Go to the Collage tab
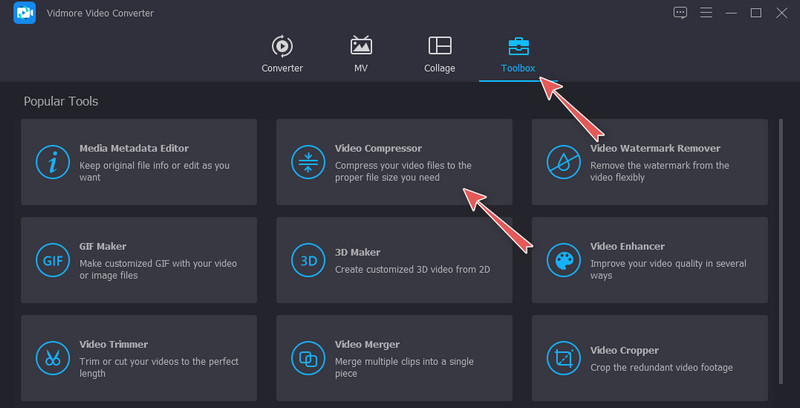This screenshot has width=800, height=408. click(x=439, y=54)
